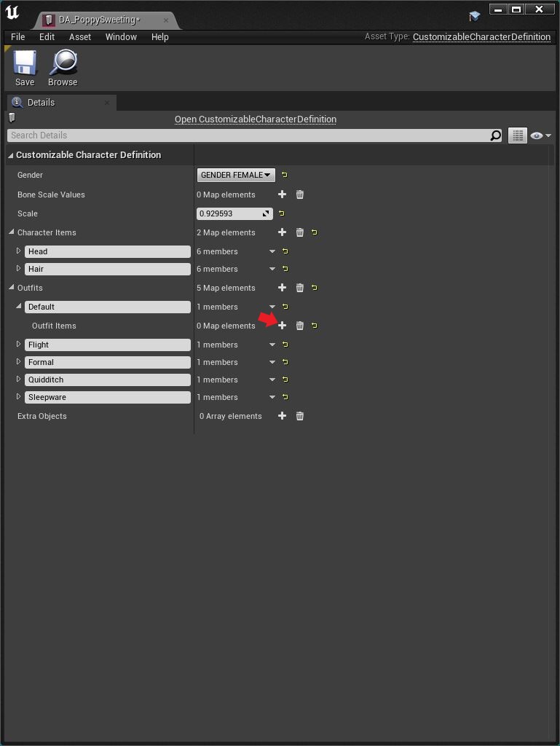Expand the Head entry

18,251
